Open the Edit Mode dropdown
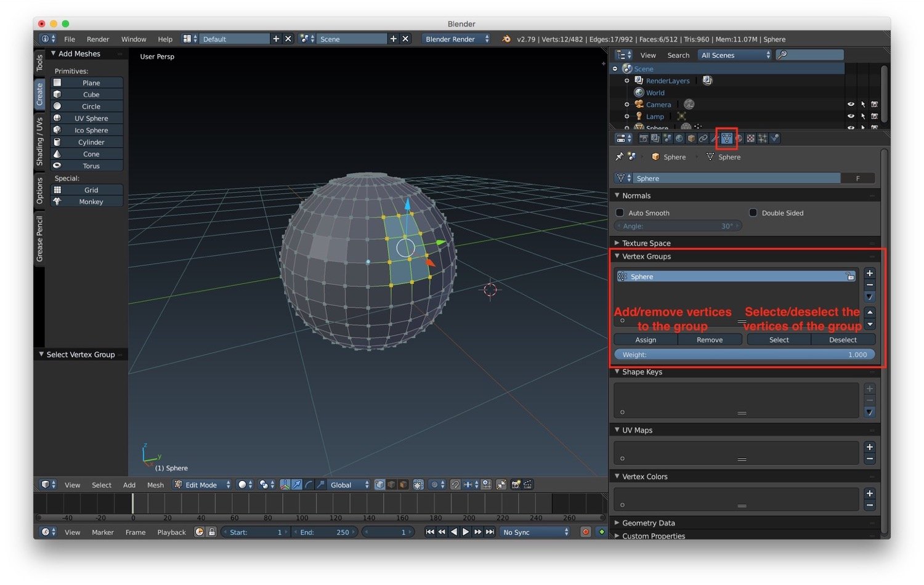 click(202, 485)
